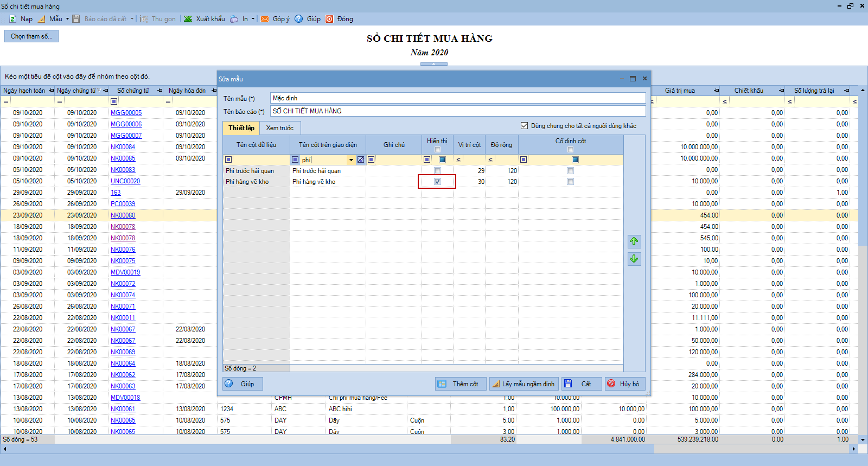
Task: Click scroll-right arrow of horizontal scrollbar
Action: click(854, 449)
